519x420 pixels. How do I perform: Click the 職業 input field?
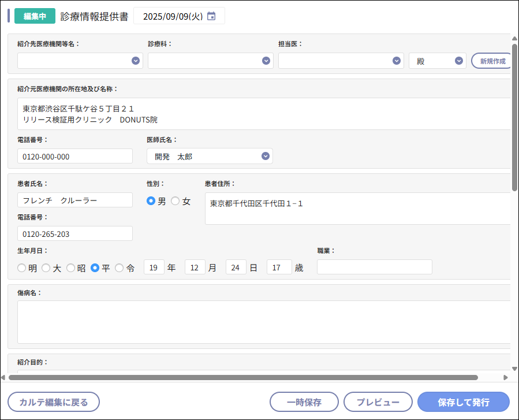[375, 267]
